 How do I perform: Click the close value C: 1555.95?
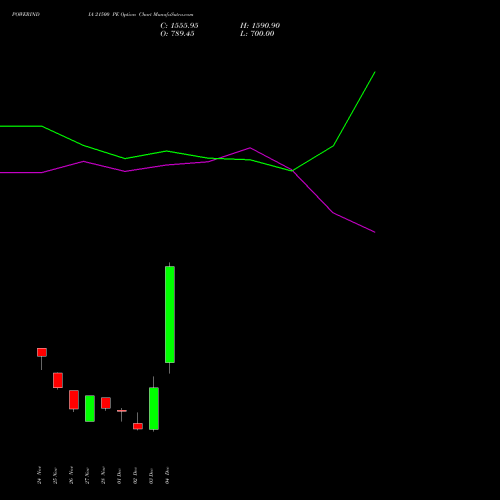click(179, 26)
